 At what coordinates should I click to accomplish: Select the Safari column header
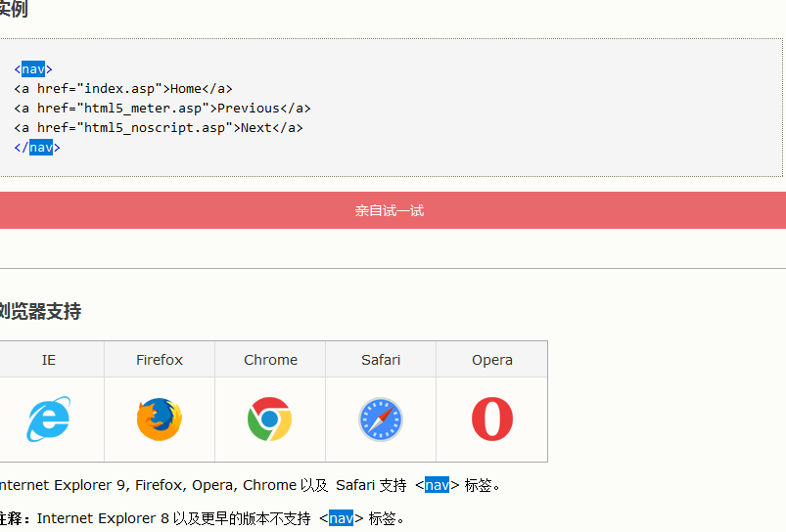[381, 360]
